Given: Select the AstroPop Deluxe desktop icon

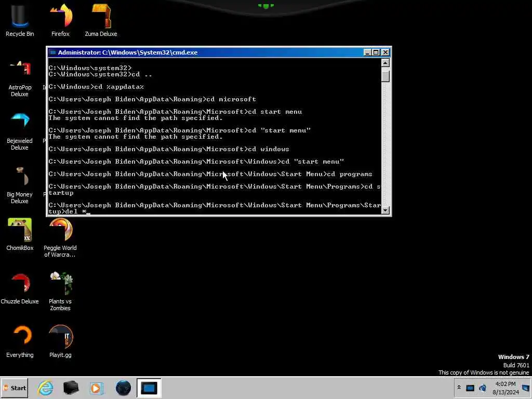Looking at the screenshot, I should pos(20,79).
